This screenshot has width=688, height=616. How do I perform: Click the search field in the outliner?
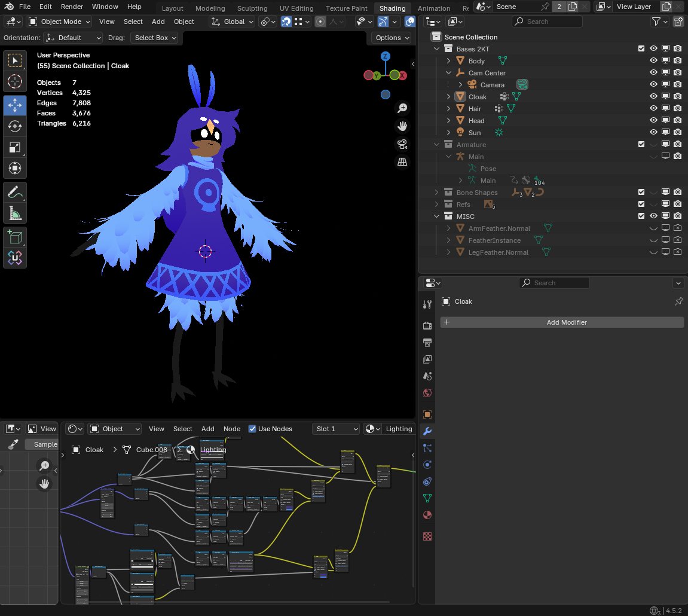[546, 21]
